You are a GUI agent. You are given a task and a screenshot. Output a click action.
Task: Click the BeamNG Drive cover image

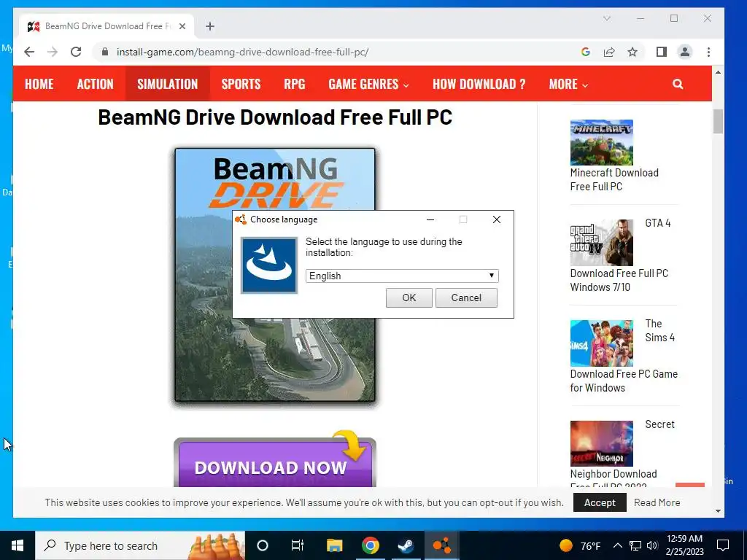tap(275, 275)
